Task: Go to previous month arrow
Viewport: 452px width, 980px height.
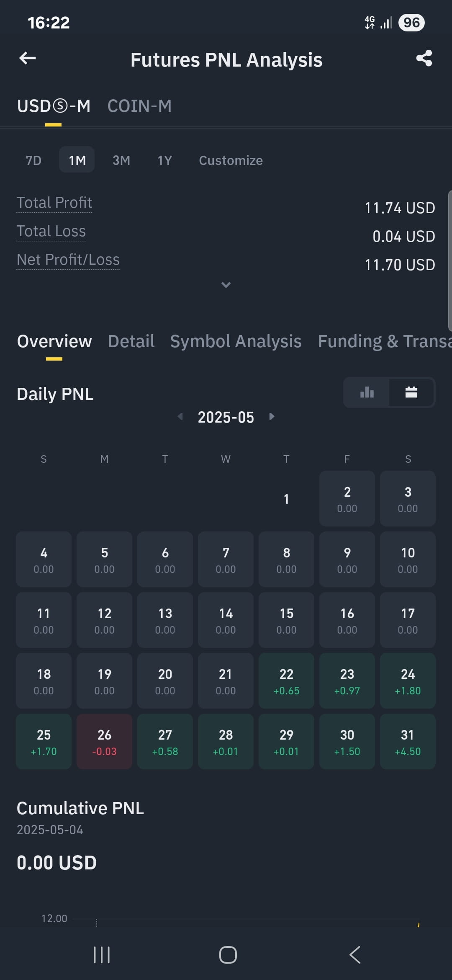Action: 180,416
